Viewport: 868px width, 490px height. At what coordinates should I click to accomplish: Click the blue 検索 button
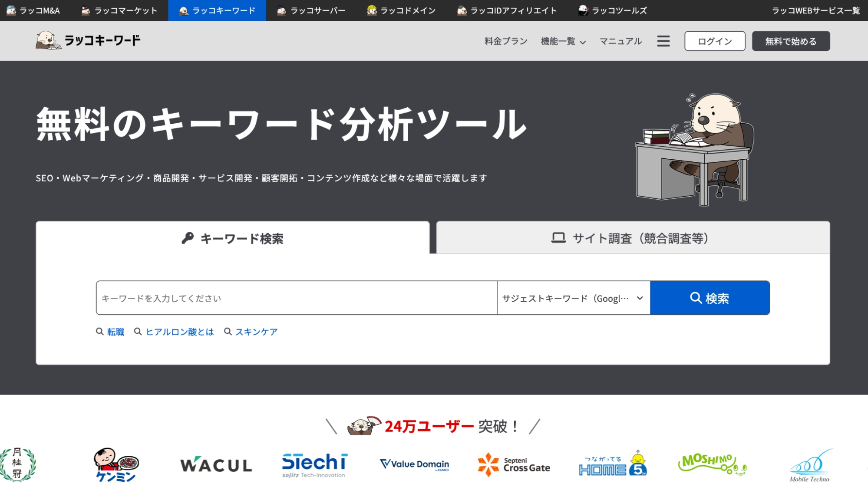[710, 298]
